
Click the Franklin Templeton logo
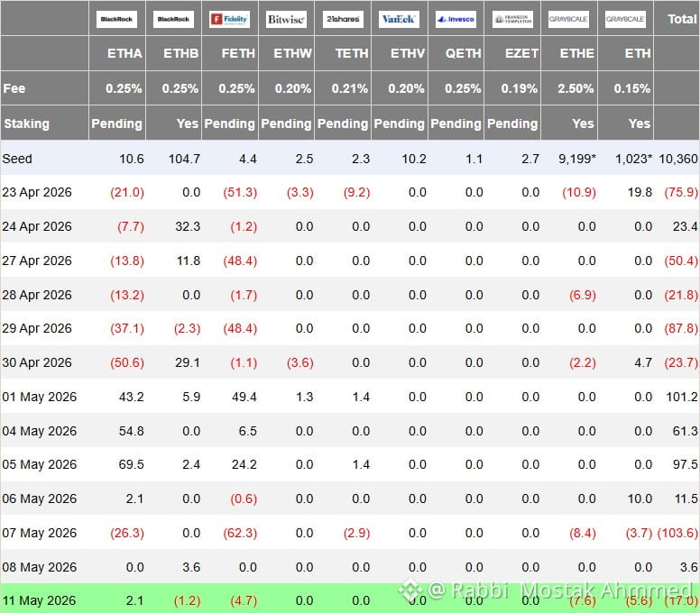512,19
